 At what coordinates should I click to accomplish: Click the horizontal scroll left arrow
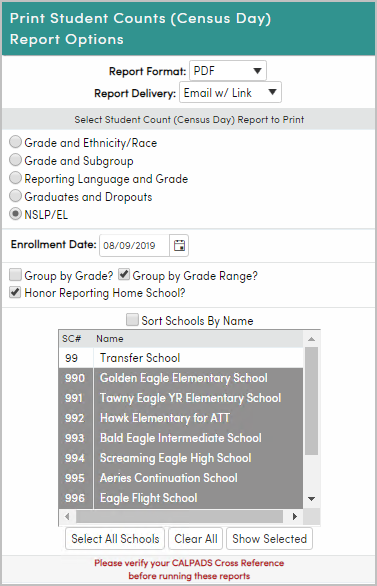(x=67, y=516)
